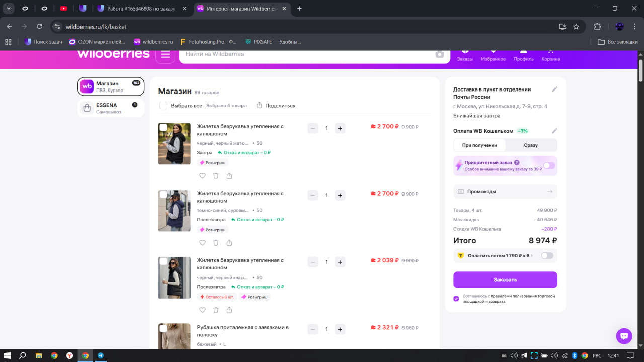Open Telegram from the taskbar
The width and height of the screenshot is (644, 362).
pos(101,355)
